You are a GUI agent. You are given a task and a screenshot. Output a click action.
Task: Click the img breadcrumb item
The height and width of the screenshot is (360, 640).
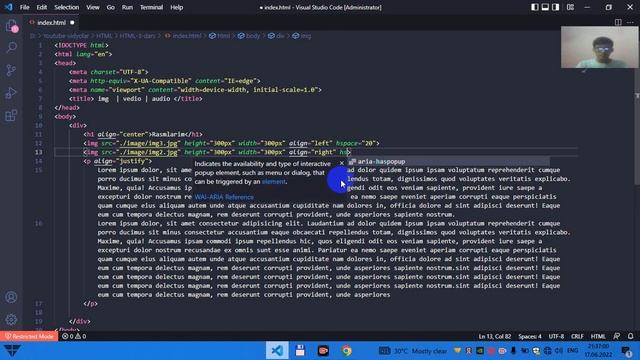pos(302,36)
